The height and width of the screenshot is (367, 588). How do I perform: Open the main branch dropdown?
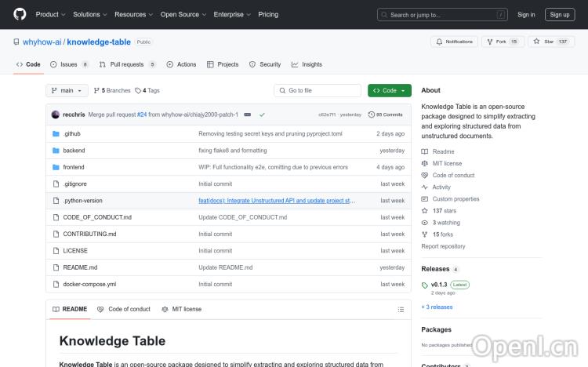pyautogui.click(x=67, y=90)
